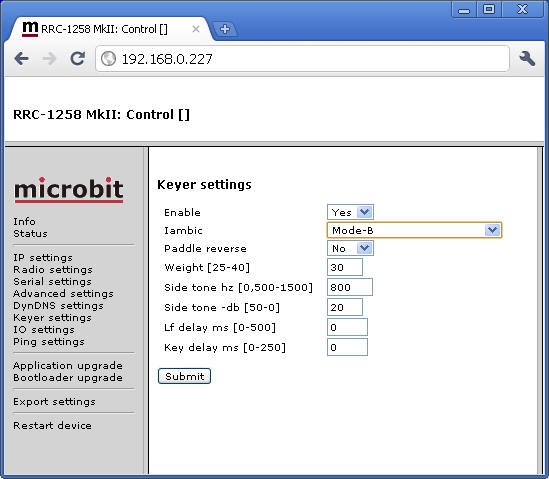Click the forward navigation arrow icon
Viewport: 549px width, 479px height.
pyautogui.click(x=49, y=58)
